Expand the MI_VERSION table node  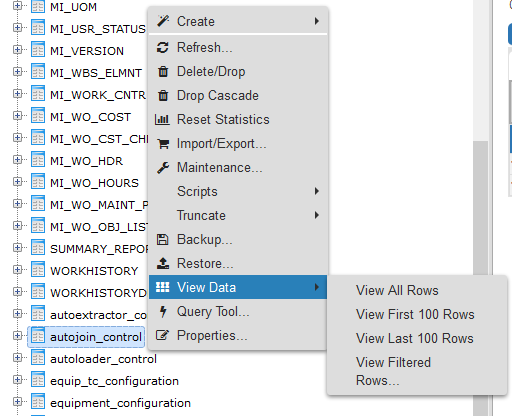tap(17, 50)
